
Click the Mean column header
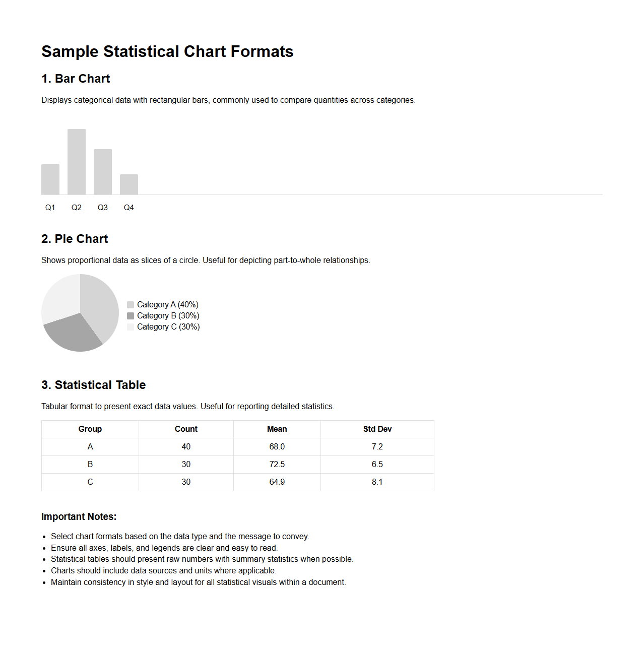pos(277,429)
